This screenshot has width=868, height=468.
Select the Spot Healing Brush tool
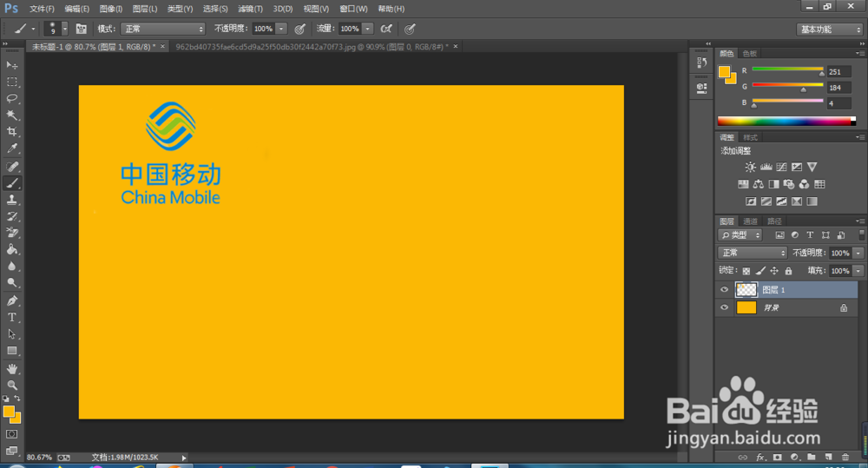[11, 166]
